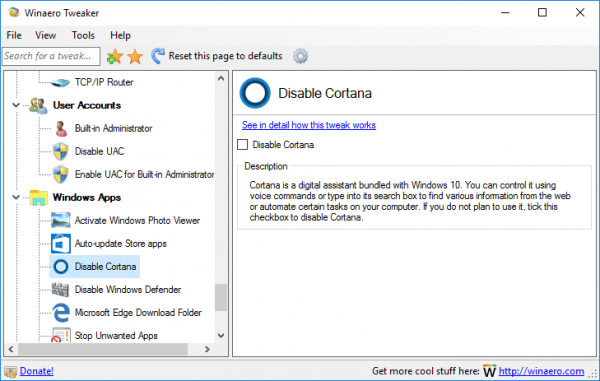The image size is (600, 381).
Task: Click the Disable UAC shield icon
Action: [60, 151]
